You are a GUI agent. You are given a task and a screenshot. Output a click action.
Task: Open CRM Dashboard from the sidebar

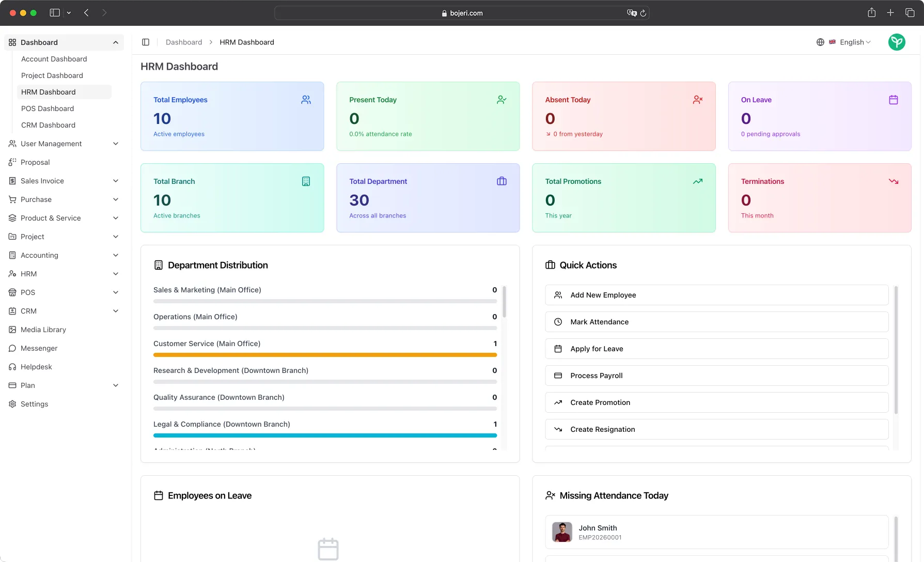coord(48,125)
